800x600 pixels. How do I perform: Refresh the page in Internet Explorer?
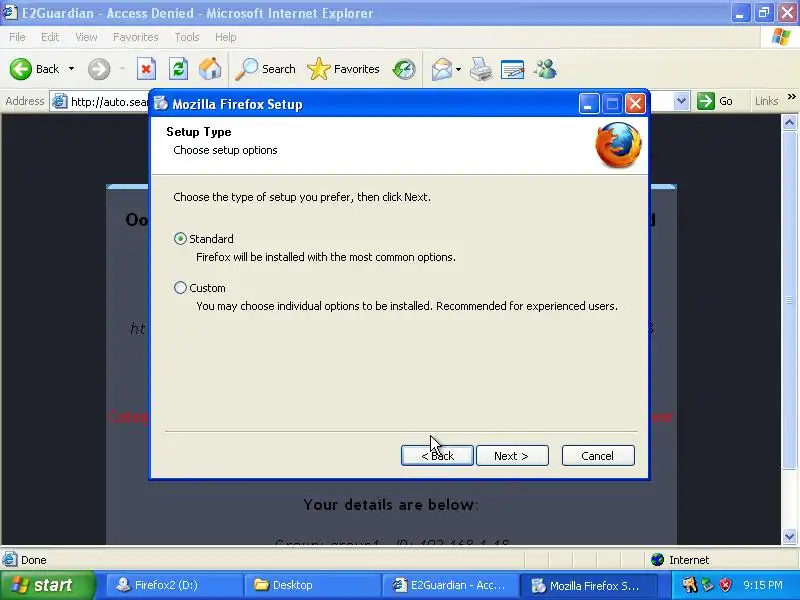178,69
